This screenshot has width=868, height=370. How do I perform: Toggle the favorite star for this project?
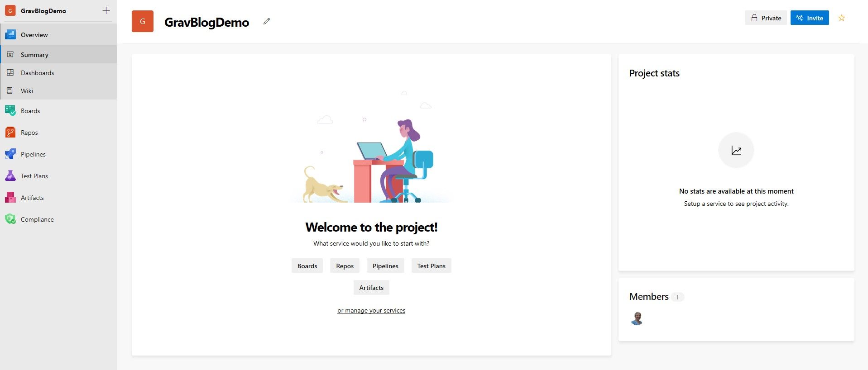pos(841,18)
